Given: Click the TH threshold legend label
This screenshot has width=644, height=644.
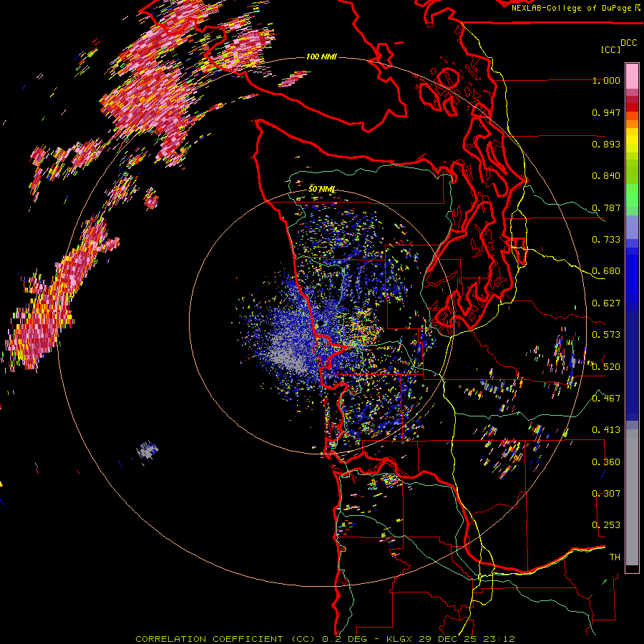Looking at the screenshot, I should click(615, 557).
